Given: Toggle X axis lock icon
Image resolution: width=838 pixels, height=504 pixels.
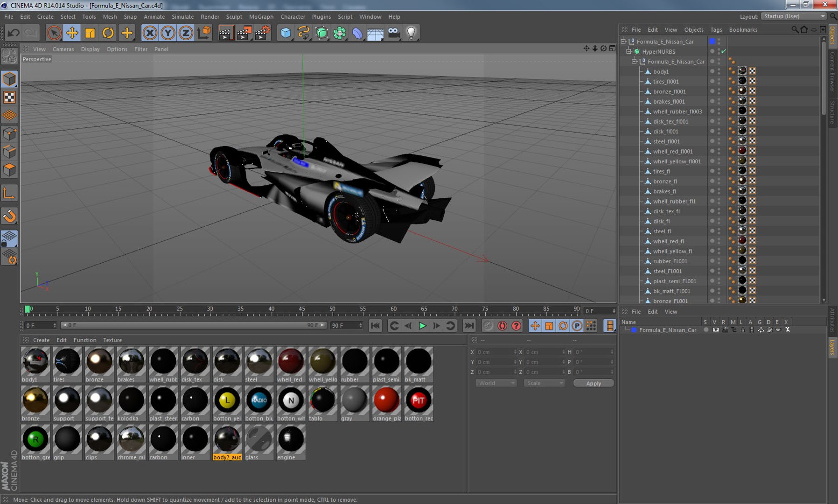Looking at the screenshot, I should click(x=150, y=33).
